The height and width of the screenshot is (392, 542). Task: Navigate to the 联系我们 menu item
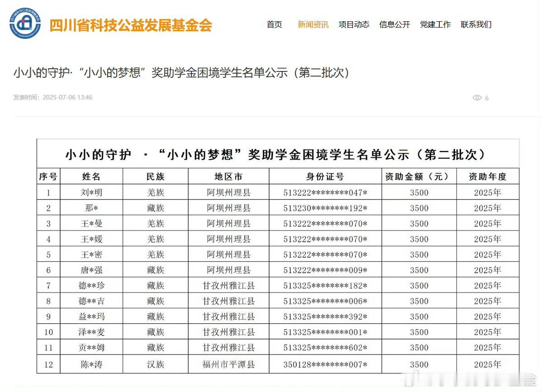coord(476,24)
